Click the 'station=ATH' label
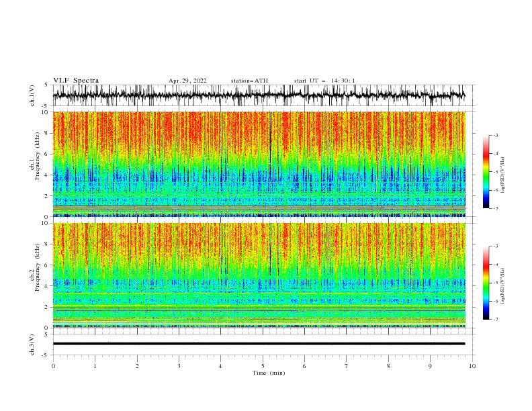The image size is (532, 411). click(x=249, y=81)
